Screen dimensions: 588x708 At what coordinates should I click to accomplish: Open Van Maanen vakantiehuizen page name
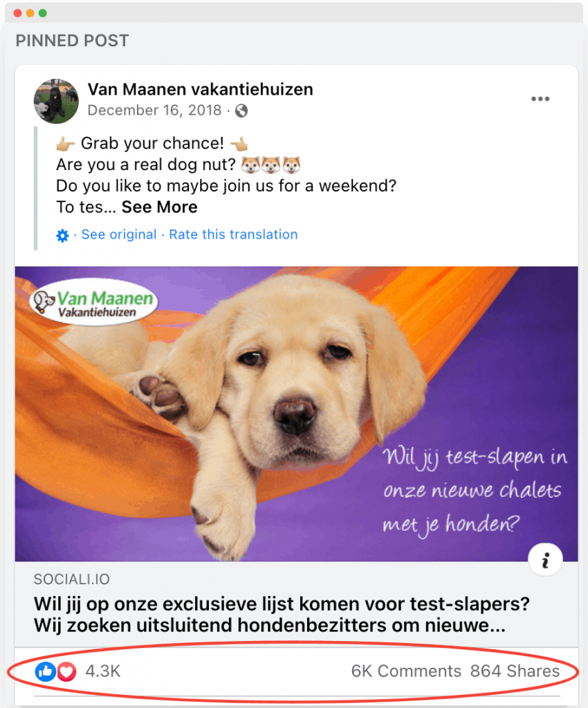click(x=200, y=89)
